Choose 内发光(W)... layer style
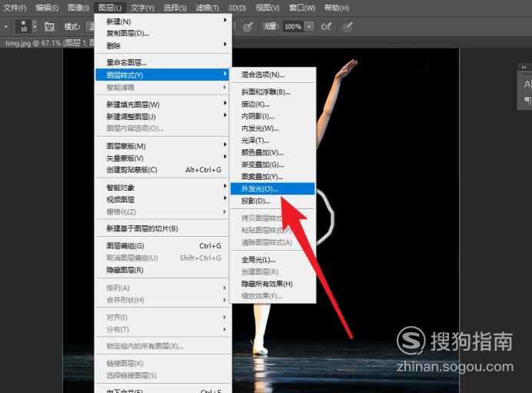This screenshot has height=393, width=532. coord(273,128)
